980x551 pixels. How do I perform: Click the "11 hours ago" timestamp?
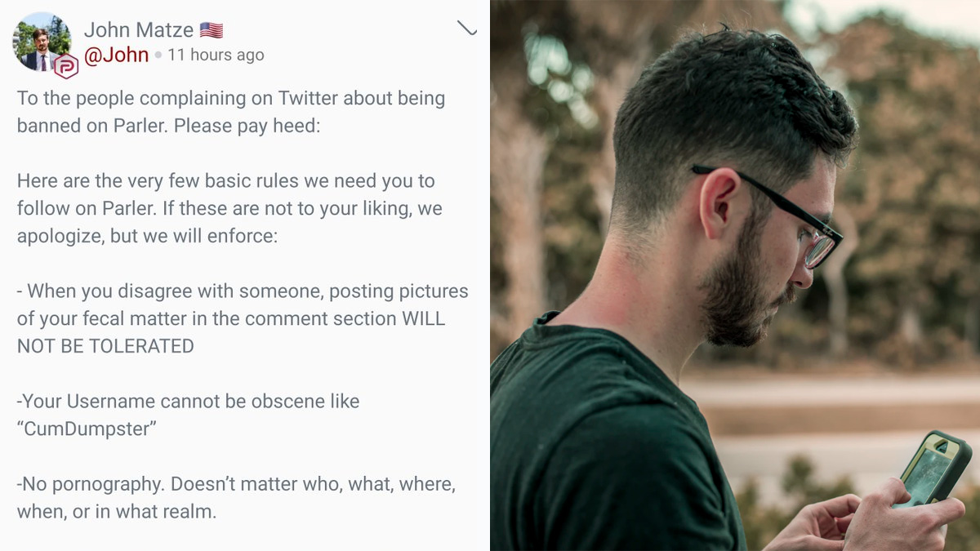pyautogui.click(x=216, y=56)
